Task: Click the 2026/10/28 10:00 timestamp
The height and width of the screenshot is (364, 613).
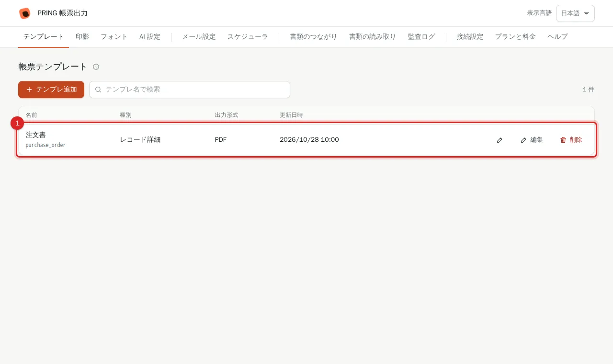Action: (309, 140)
